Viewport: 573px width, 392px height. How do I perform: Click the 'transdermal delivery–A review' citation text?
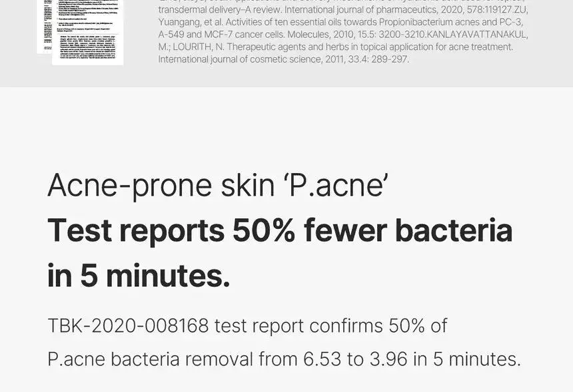coord(219,9)
